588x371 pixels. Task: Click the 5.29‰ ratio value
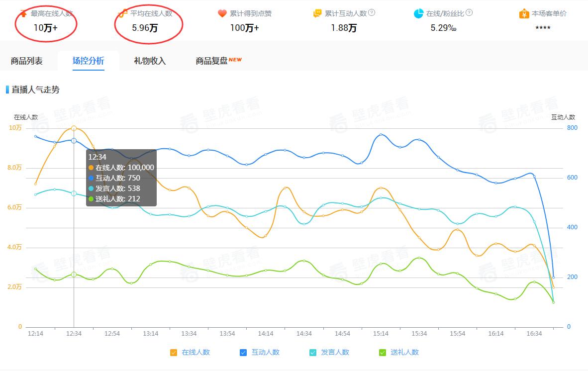[443, 28]
